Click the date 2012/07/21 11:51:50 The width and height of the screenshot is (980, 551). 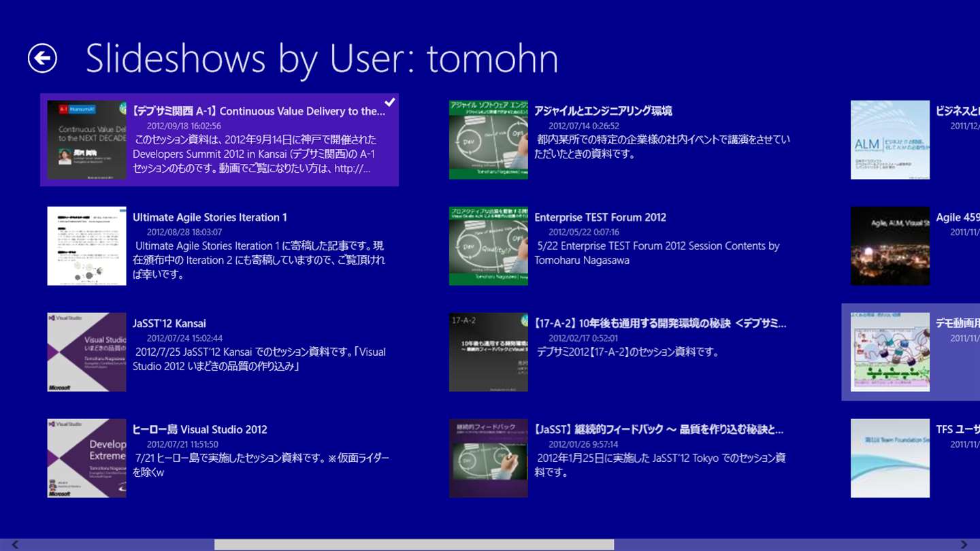(182, 444)
